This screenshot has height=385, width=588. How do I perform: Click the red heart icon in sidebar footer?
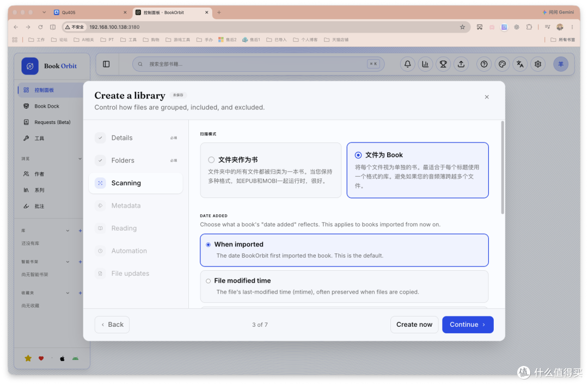point(41,358)
